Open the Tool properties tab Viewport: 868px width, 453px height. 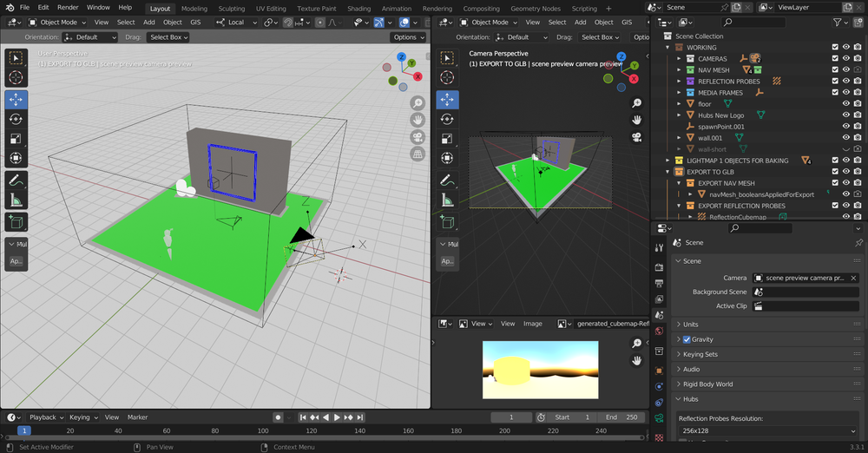coord(659,247)
